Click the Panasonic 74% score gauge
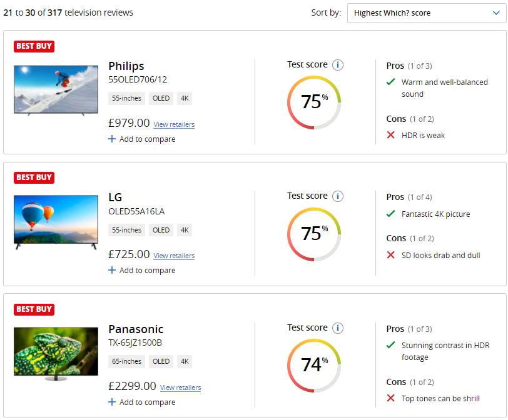 point(314,365)
